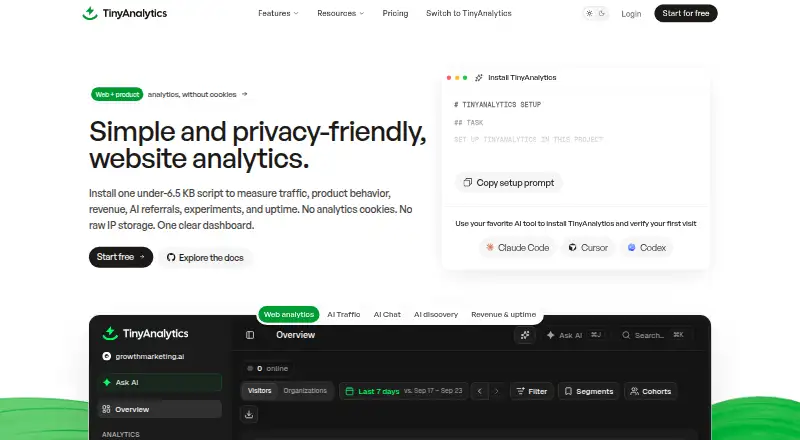800x440 pixels.
Task: Click the GitHub icon beside Explore the docs
Action: (x=171, y=257)
